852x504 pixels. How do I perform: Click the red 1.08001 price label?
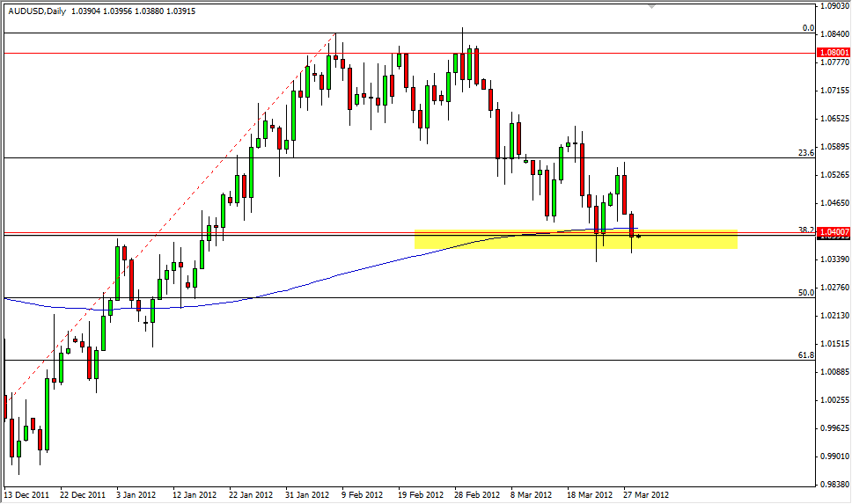click(x=834, y=53)
